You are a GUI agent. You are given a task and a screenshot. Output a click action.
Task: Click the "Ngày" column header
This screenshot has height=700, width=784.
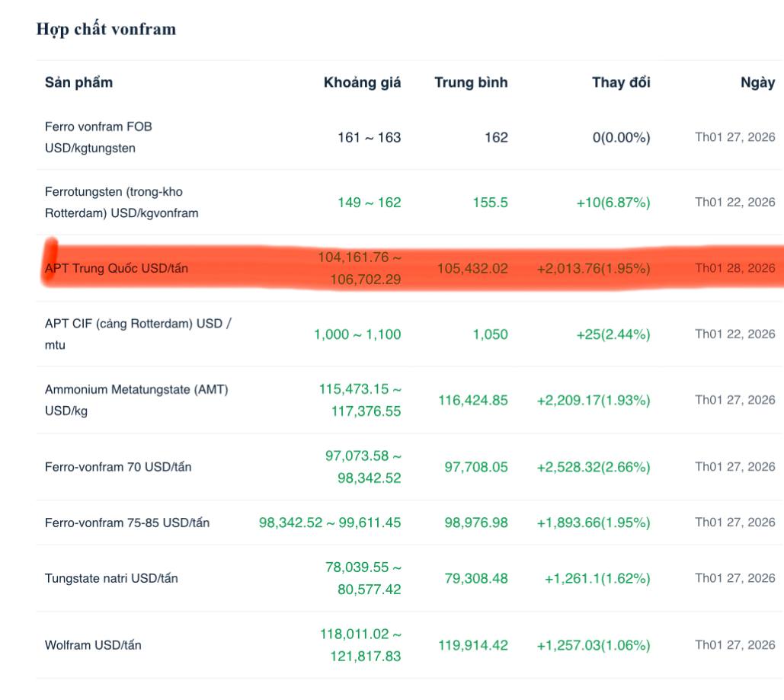(x=757, y=82)
